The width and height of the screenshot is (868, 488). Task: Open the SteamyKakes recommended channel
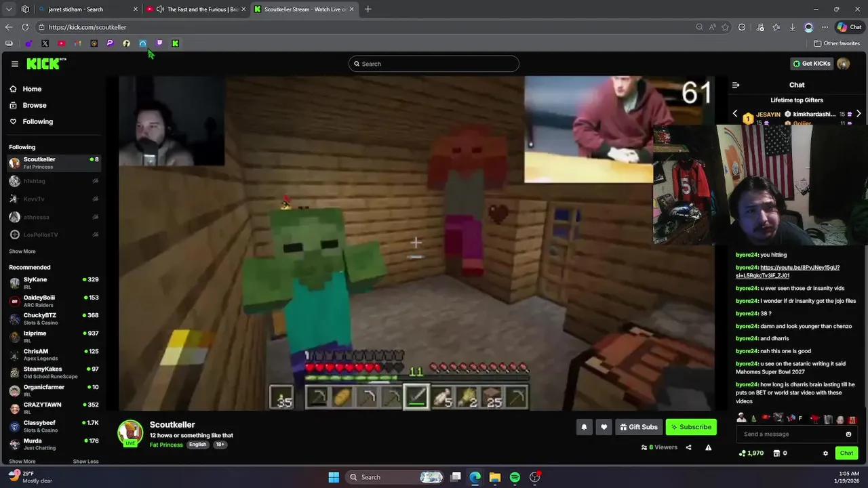tap(54, 373)
